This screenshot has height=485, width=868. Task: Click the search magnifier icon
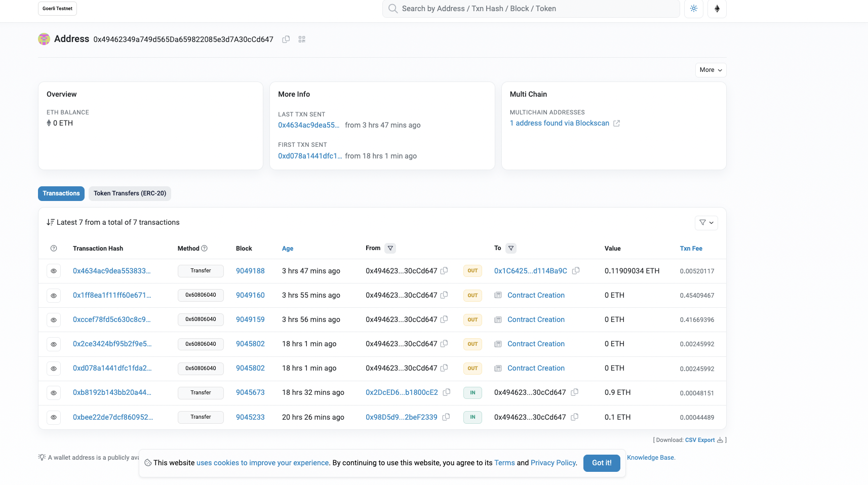point(393,9)
